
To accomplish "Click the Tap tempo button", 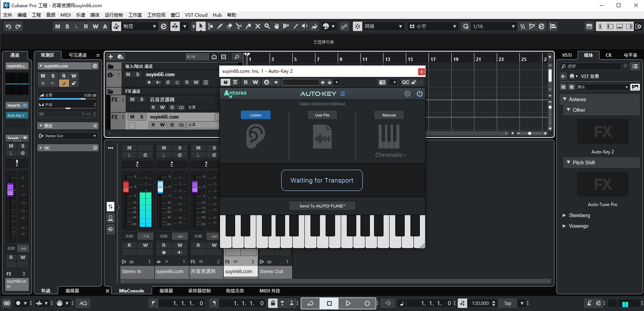I will [508, 303].
